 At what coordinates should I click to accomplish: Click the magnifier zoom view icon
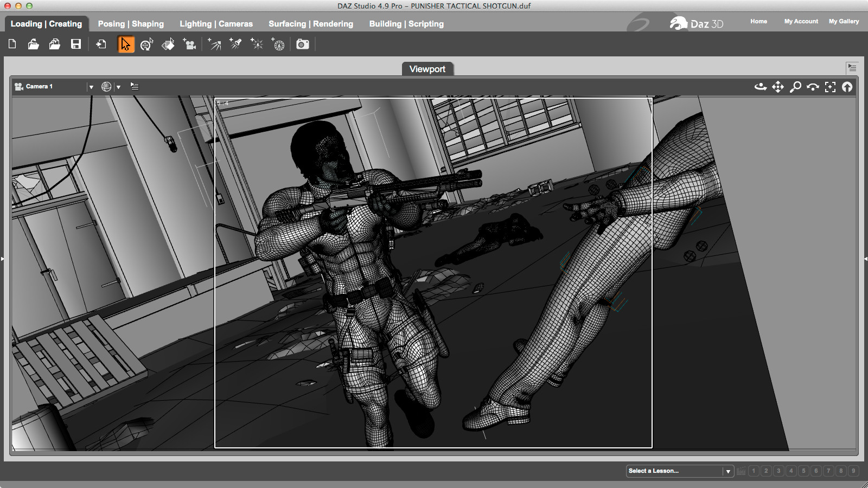(x=795, y=87)
